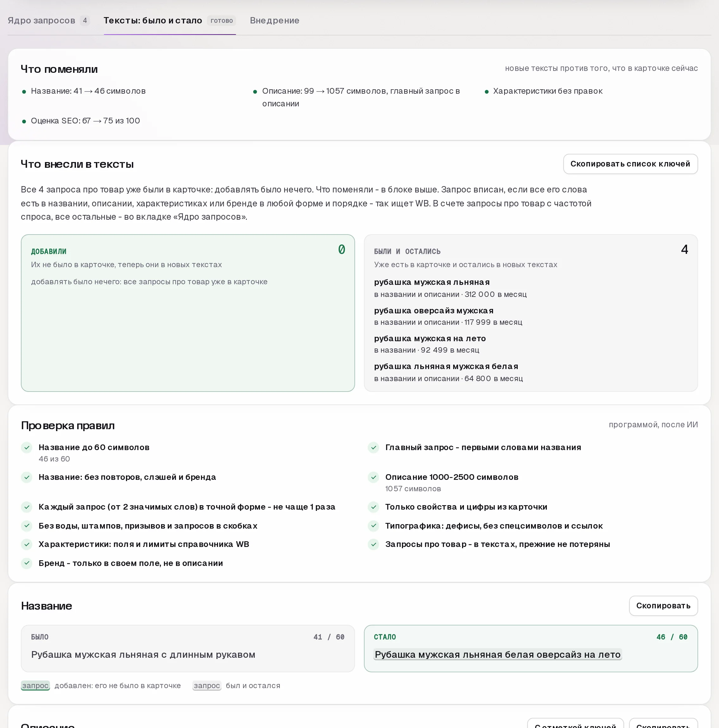Select keyword рубашка оверсайз мужская
Image resolution: width=719 pixels, height=728 pixels.
434,311
